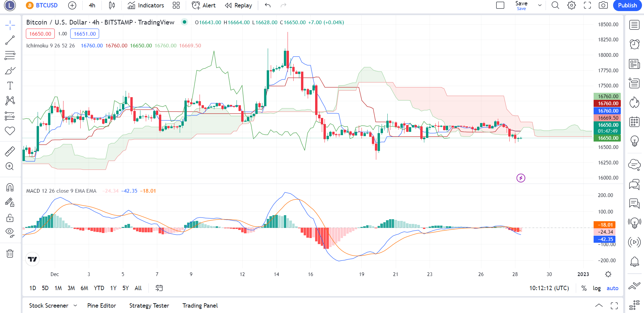This screenshot has width=644, height=313.
Task: Open the data window panel
Action: pos(634,83)
